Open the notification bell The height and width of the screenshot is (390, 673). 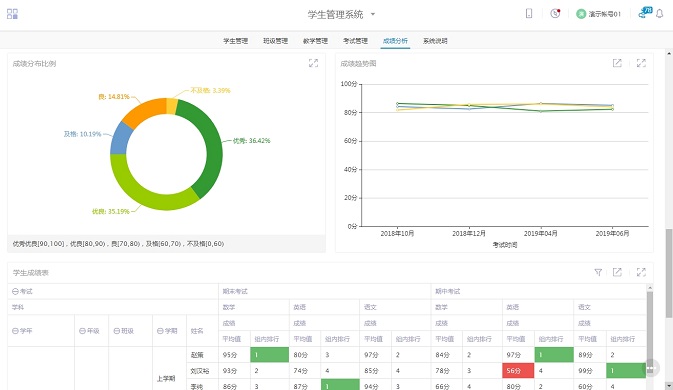click(x=660, y=14)
